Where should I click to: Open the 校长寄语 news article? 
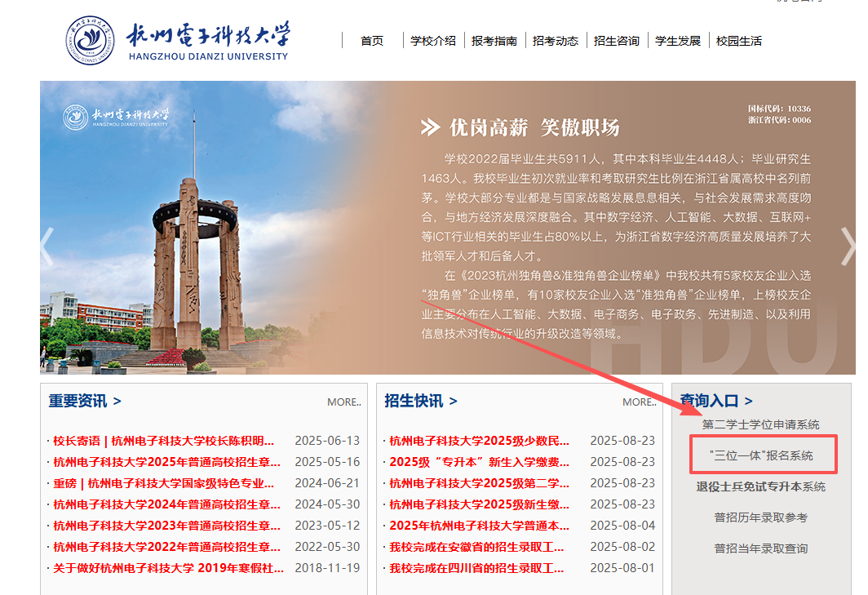(x=163, y=441)
